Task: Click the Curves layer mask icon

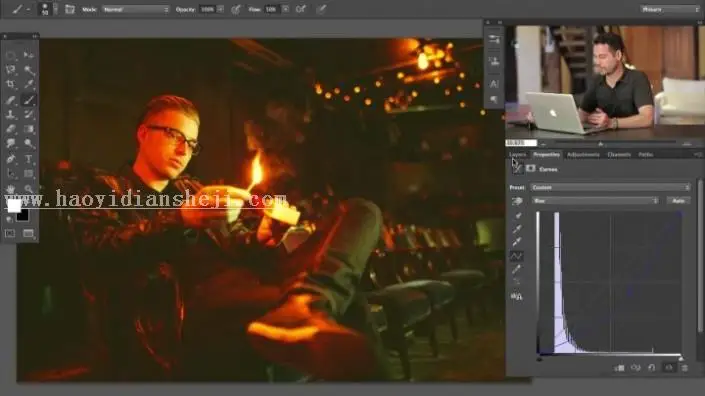Action: click(x=531, y=169)
